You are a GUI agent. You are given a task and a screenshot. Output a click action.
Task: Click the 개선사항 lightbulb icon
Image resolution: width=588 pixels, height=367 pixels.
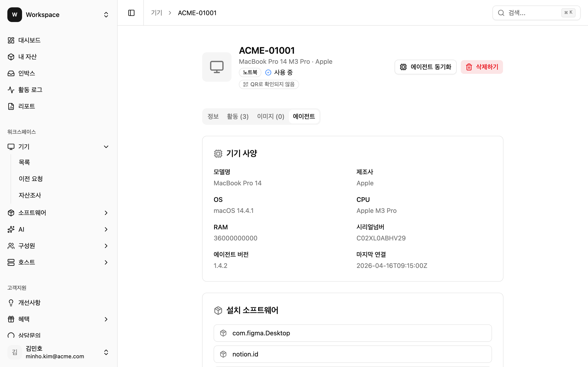click(x=11, y=303)
